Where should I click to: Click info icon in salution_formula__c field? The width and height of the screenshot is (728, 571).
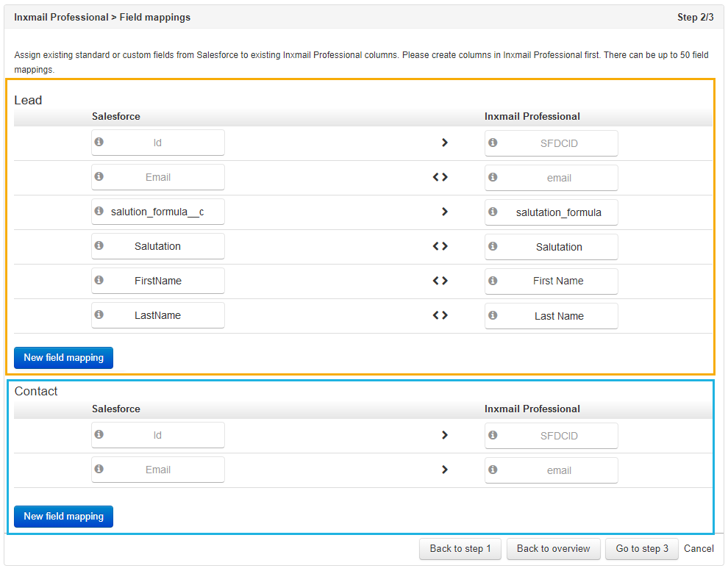tap(99, 211)
